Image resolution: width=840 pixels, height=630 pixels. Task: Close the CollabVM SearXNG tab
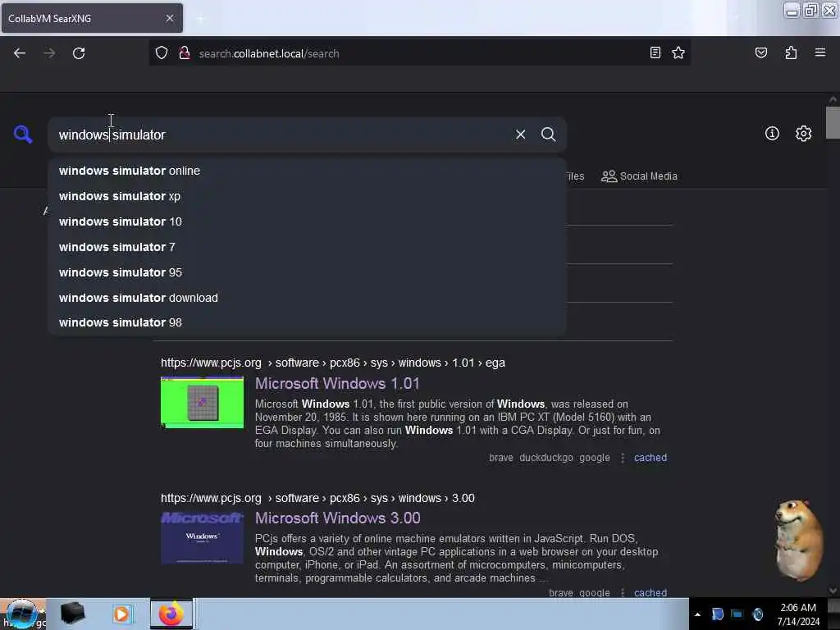click(170, 18)
